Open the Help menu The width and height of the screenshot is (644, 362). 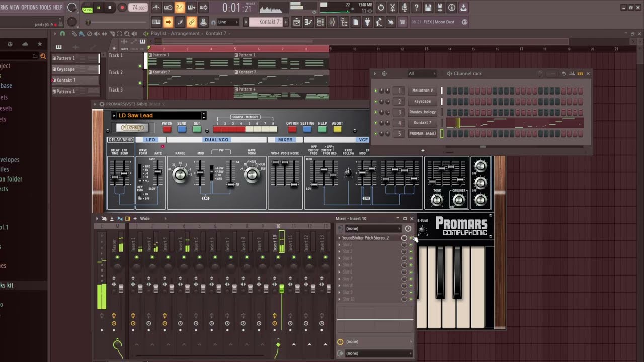(x=58, y=8)
